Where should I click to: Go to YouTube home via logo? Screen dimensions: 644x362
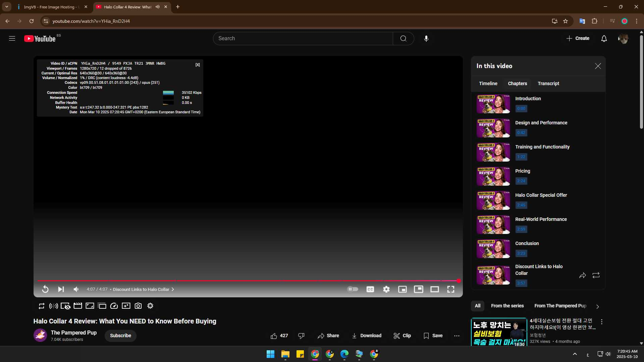pyautogui.click(x=40, y=39)
